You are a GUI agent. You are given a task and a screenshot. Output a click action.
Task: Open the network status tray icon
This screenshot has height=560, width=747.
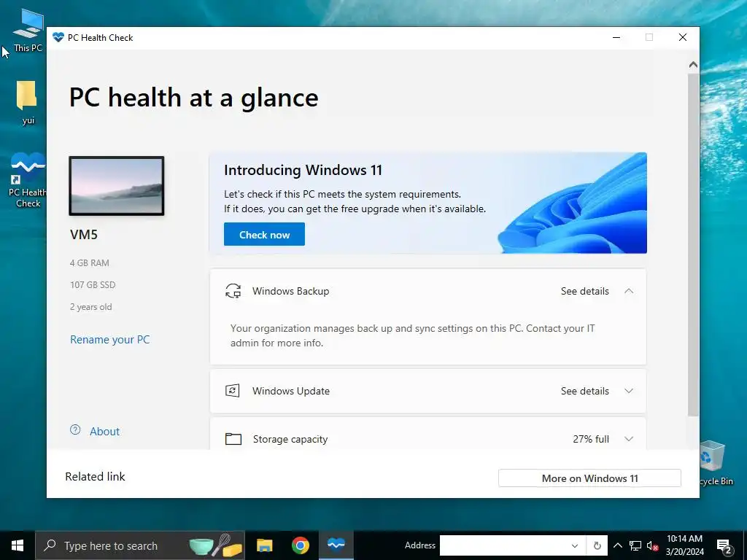click(x=635, y=545)
